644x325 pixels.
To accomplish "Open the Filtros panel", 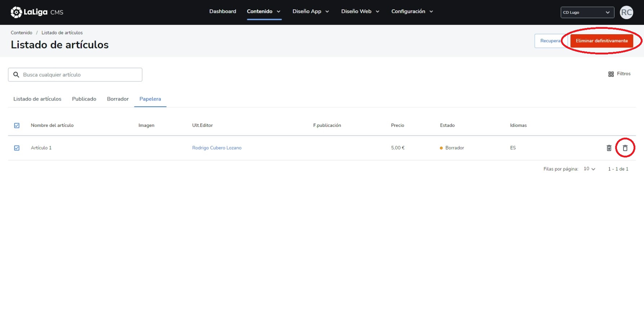I will 619,74.
